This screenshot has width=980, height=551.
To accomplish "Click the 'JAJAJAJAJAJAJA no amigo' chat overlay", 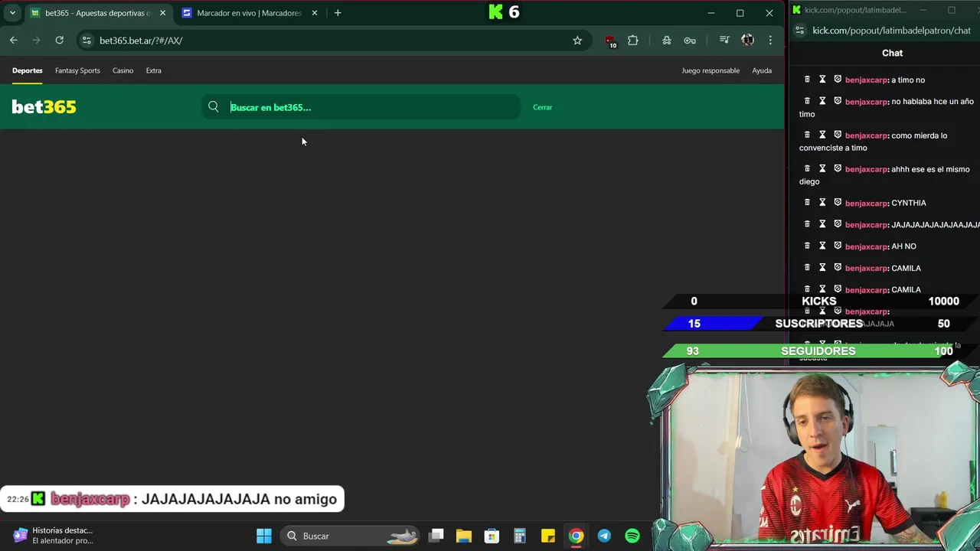I will coord(172,499).
